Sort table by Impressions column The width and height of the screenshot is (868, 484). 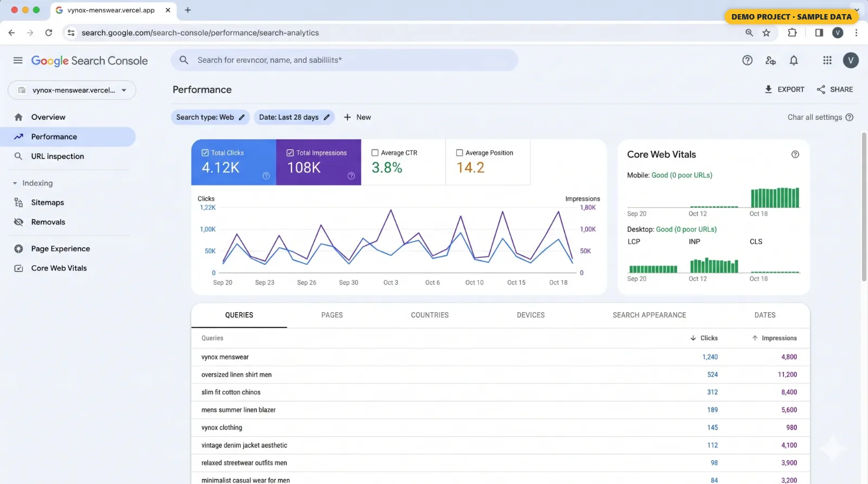click(774, 338)
